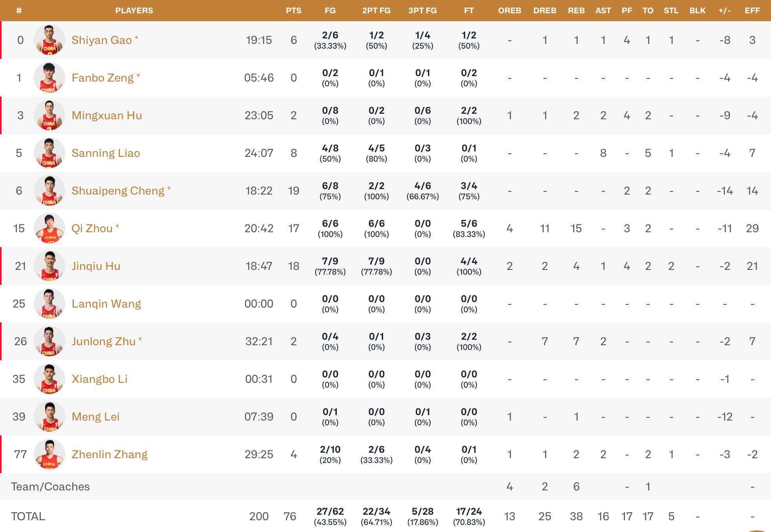Click Qi Zhou's player photo
Screen dimensions: 771x532
pyautogui.click(x=49, y=228)
